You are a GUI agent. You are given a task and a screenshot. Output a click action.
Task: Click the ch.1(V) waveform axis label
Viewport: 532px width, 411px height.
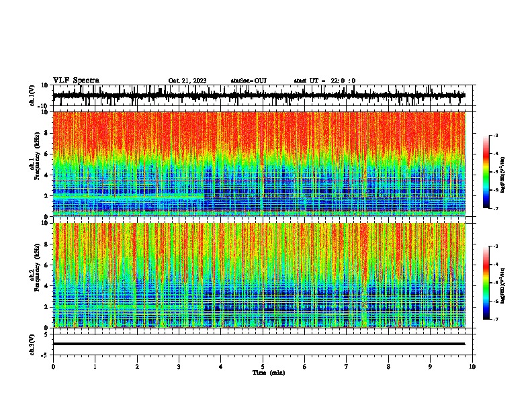point(32,95)
